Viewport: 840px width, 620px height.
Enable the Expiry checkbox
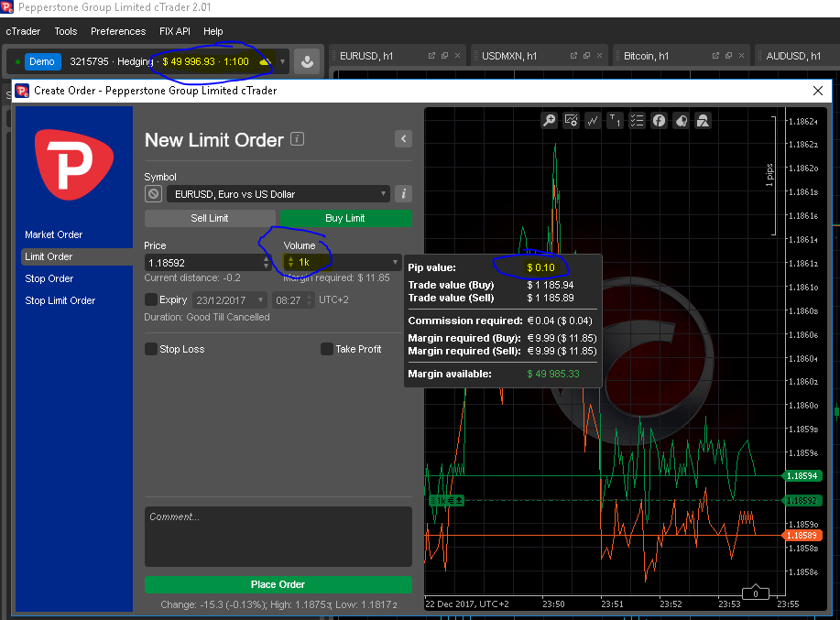click(x=151, y=299)
